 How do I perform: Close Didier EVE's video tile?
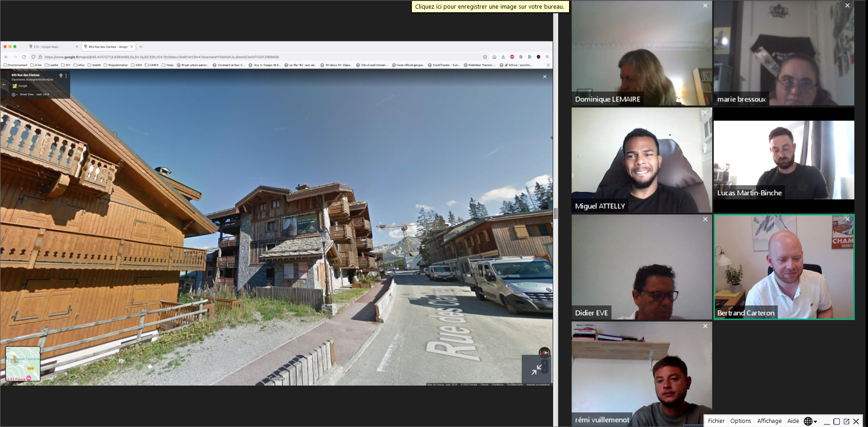(705, 219)
